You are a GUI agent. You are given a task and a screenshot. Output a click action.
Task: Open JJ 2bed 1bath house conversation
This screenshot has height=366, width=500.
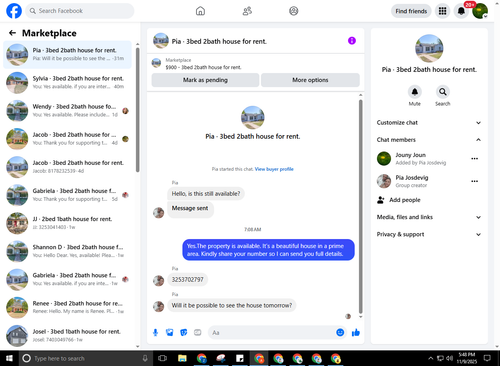[68, 223]
